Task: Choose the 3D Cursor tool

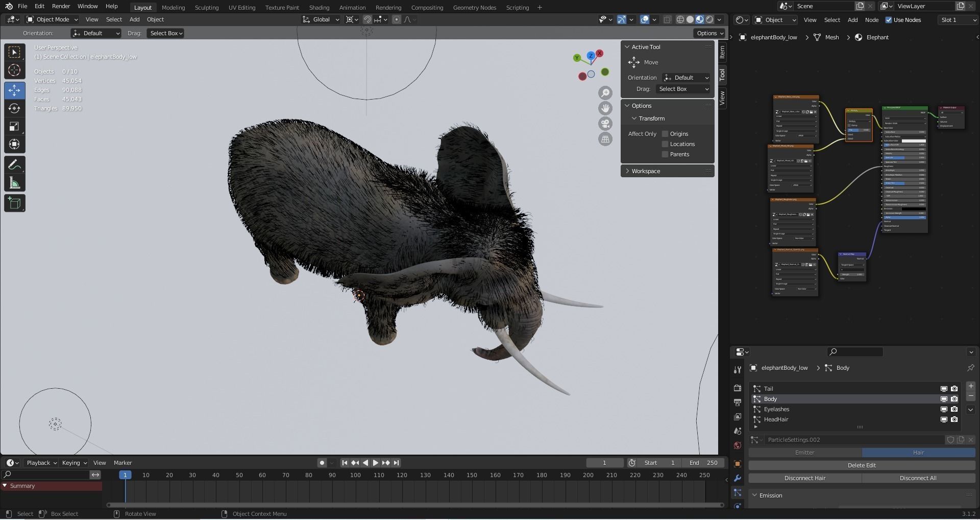Action: point(14,70)
